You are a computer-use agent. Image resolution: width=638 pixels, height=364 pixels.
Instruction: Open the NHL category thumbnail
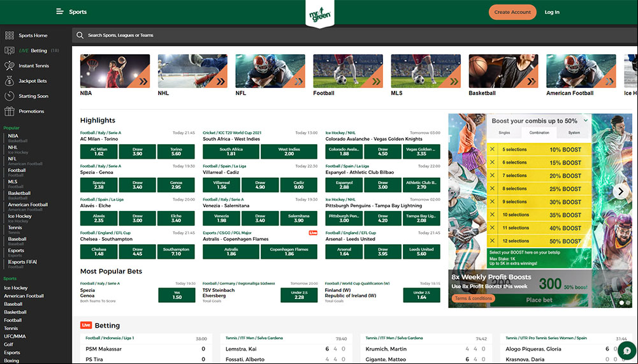192,71
